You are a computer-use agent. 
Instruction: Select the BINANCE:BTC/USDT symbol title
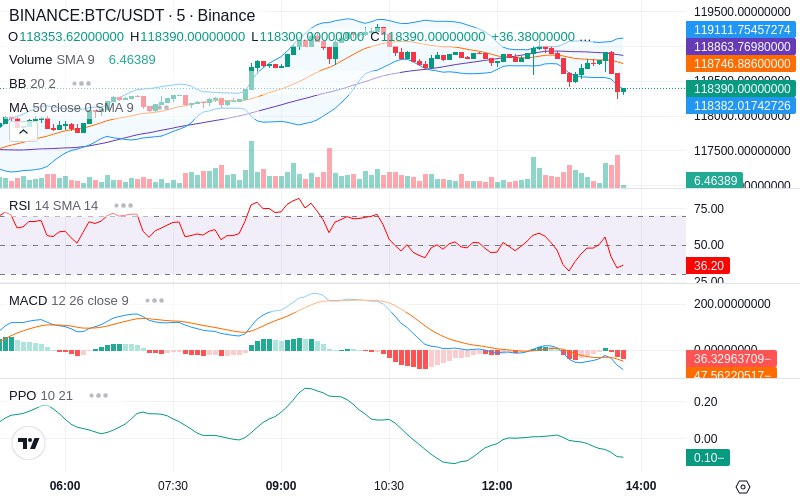tap(86, 15)
